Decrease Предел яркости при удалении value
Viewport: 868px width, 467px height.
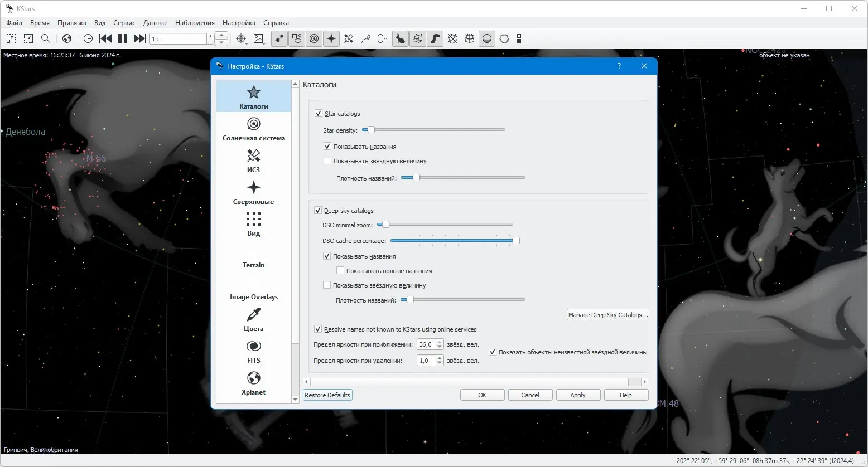coord(440,363)
